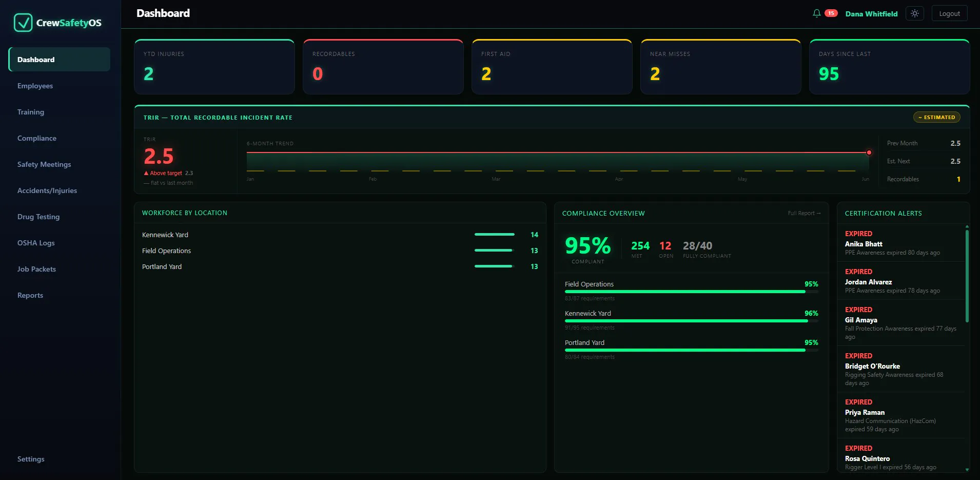Open the notifications bell
This screenshot has width=980, height=480.
pos(816,14)
